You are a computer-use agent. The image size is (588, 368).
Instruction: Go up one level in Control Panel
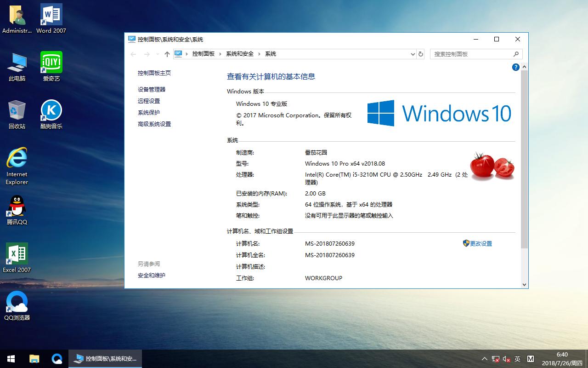tap(167, 54)
